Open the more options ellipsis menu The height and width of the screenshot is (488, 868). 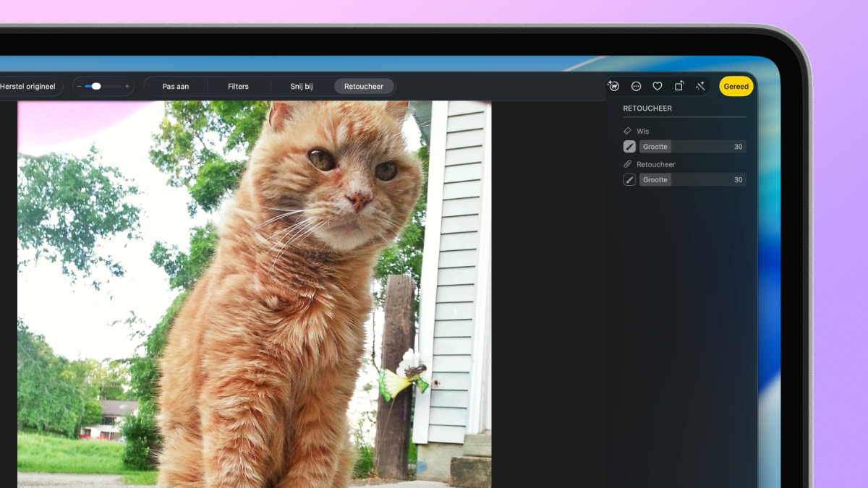tap(636, 86)
